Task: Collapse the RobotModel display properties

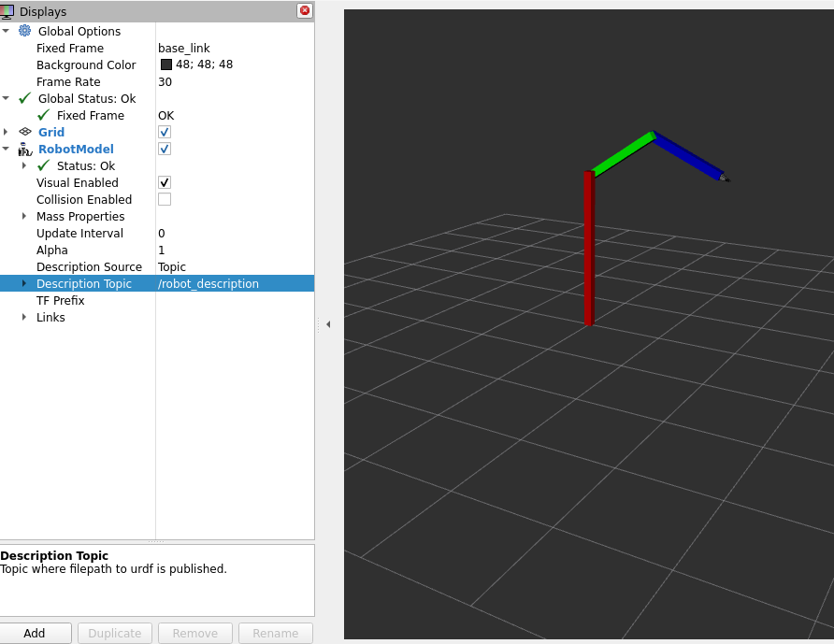Action: (6, 149)
